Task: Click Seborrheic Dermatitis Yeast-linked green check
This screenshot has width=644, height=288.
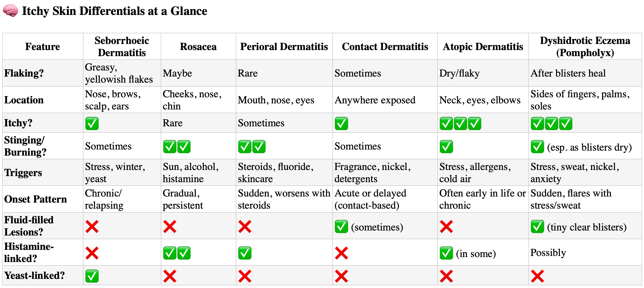Action: point(92,276)
